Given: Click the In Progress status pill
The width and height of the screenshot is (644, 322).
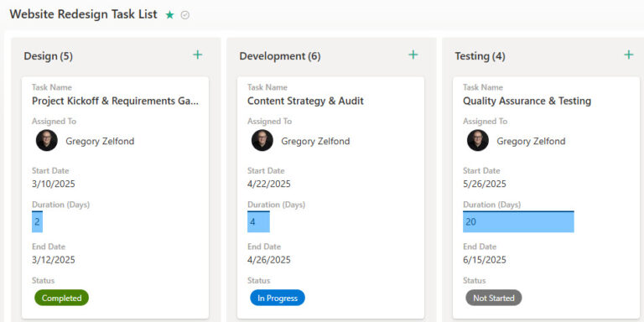Looking at the screenshot, I should point(278,298).
